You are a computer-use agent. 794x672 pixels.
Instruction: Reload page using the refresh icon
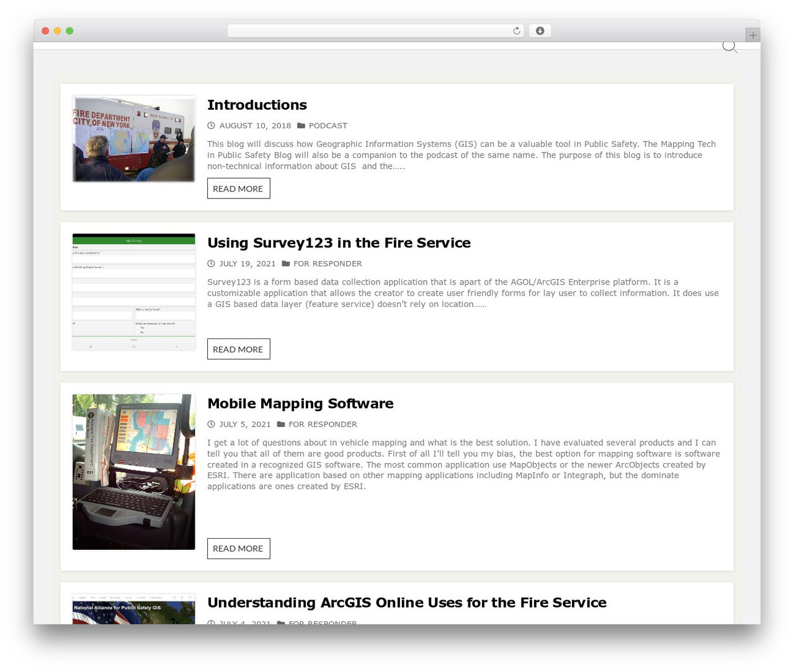(x=516, y=31)
